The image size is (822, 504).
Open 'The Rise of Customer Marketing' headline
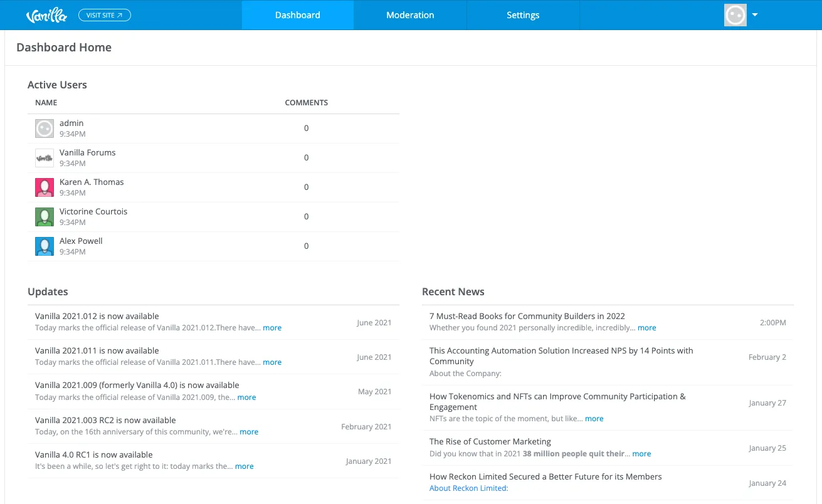[490, 442]
